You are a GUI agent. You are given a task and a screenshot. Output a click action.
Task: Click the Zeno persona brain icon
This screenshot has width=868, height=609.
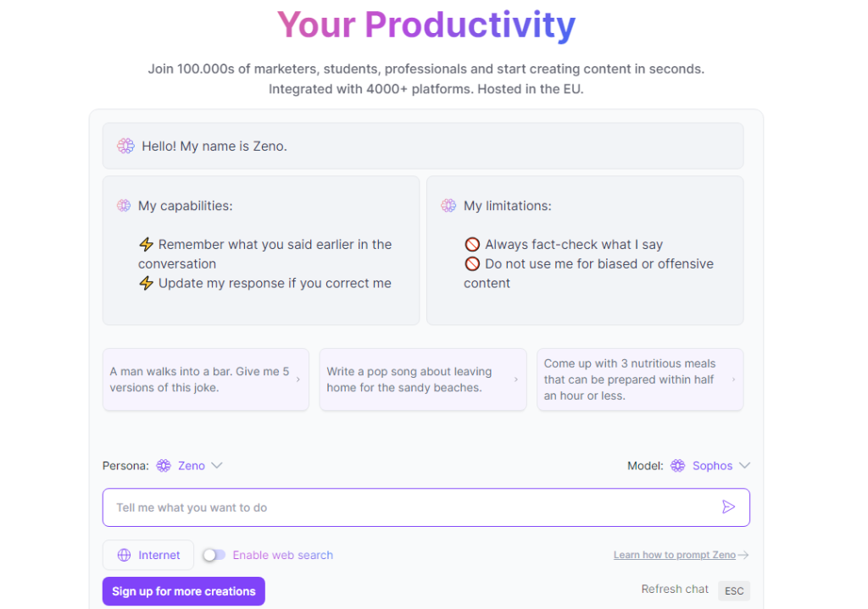[x=164, y=466]
